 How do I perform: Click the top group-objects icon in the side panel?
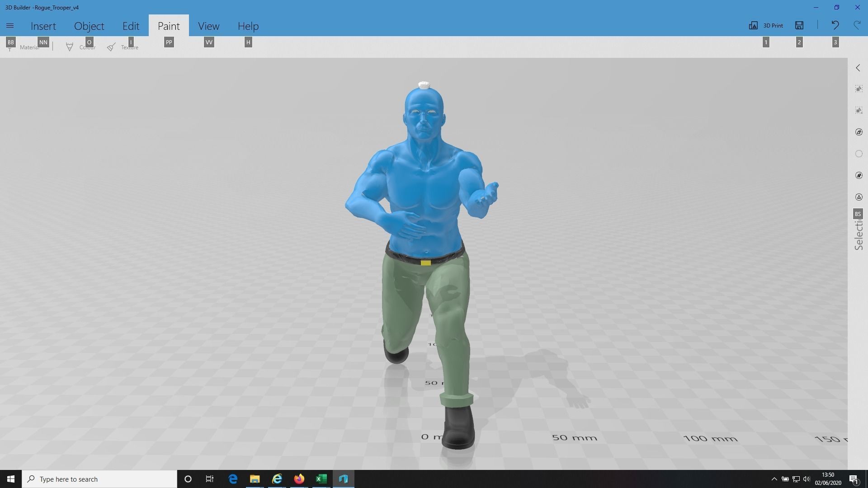click(x=859, y=89)
